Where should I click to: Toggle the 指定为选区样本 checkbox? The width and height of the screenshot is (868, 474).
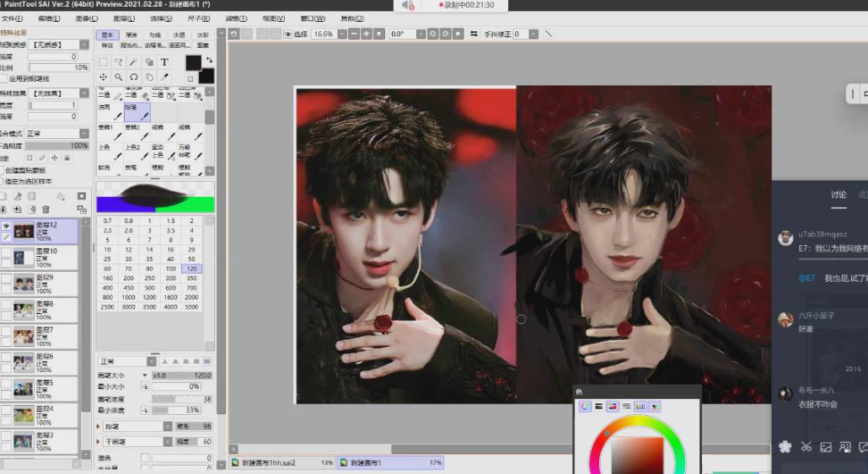tap(3, 181)
